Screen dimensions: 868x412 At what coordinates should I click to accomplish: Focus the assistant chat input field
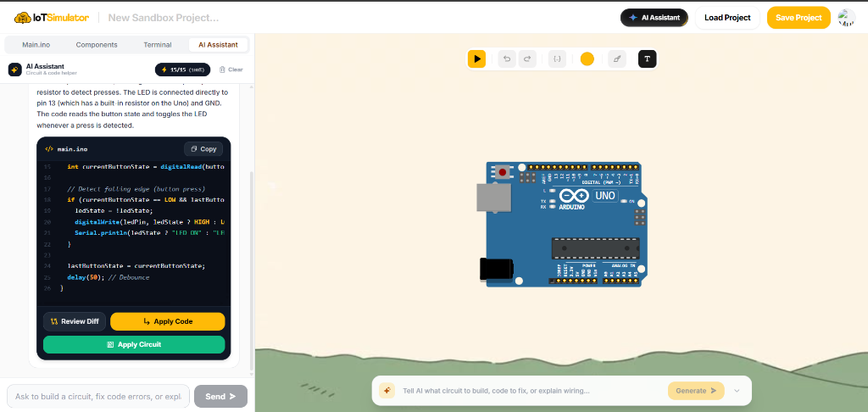(98, 397)
